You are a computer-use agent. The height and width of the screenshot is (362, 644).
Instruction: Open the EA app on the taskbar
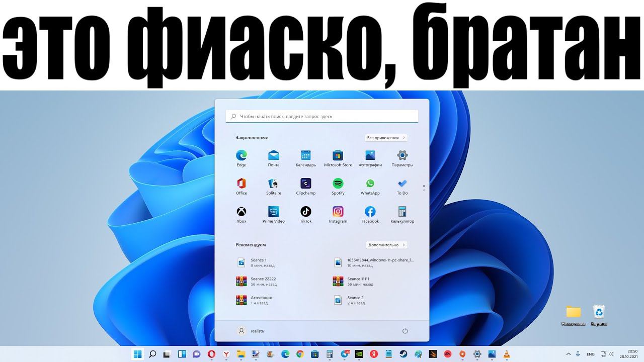tap(448, 354)
